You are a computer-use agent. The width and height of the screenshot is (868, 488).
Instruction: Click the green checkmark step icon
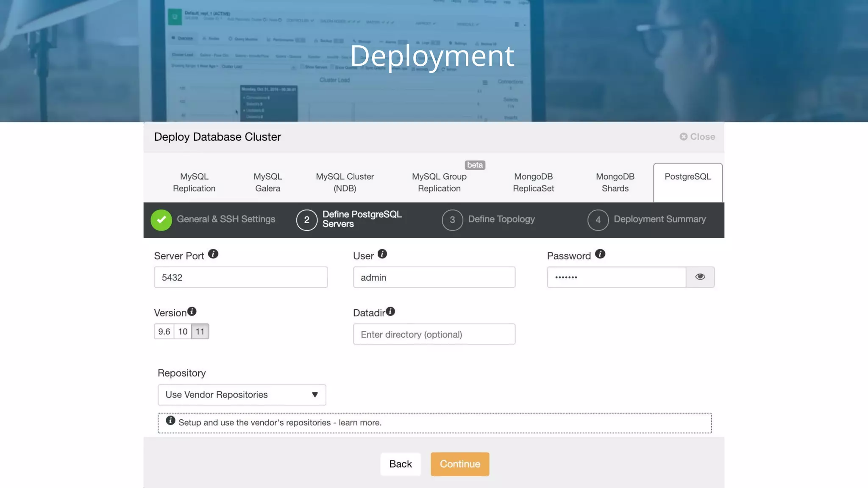[161, 220]
